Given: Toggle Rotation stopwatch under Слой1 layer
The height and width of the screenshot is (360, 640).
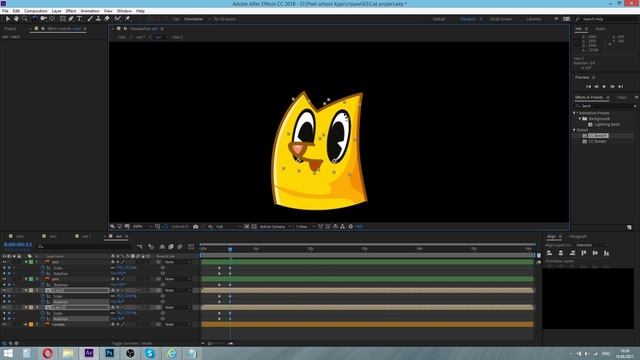Looking at the screenshot, I should click(x=43, y=302).
